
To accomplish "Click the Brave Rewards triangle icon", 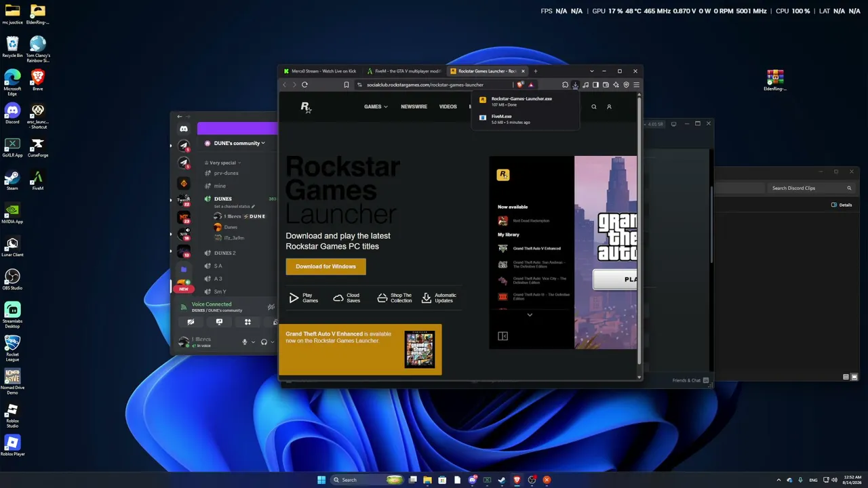I will (x=530, y=85).
